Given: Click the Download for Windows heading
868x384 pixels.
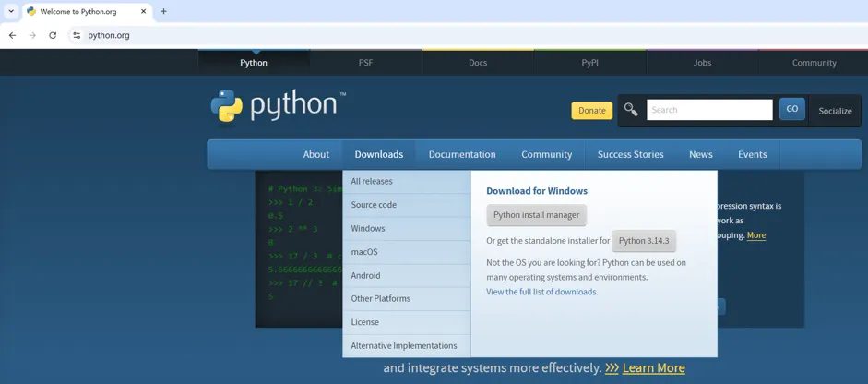Looking at the screenshot, I should [x=537, y=190].
